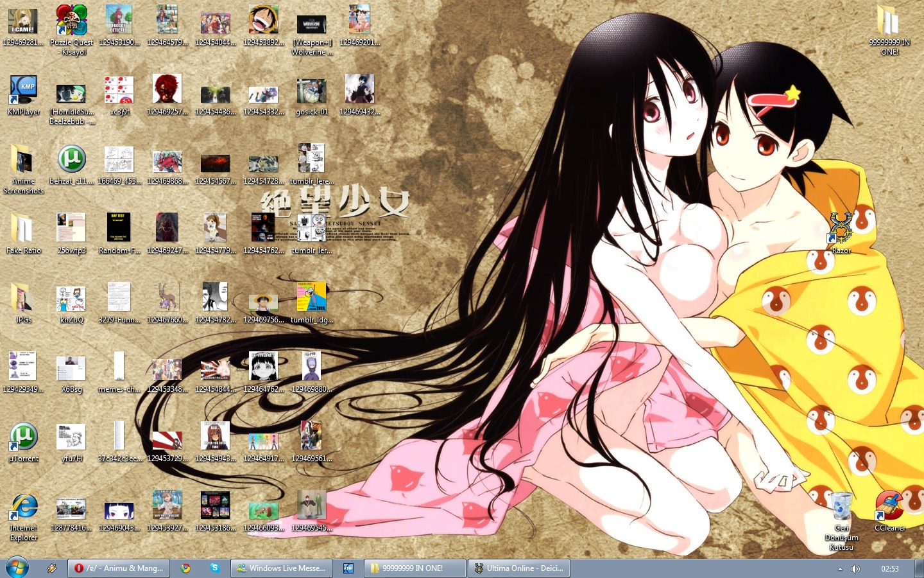This screenshot has width=924, height=578.
Task: Select the 129454332... image file
Action: tap(264, 94)
